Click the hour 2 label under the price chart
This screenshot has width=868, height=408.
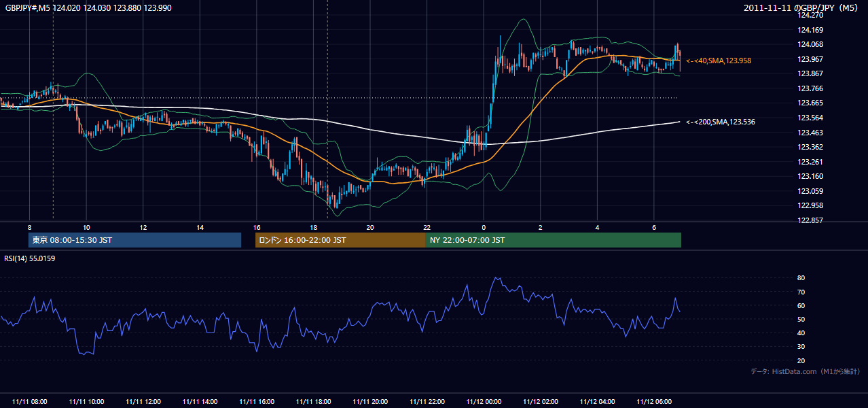click(541, 228)
